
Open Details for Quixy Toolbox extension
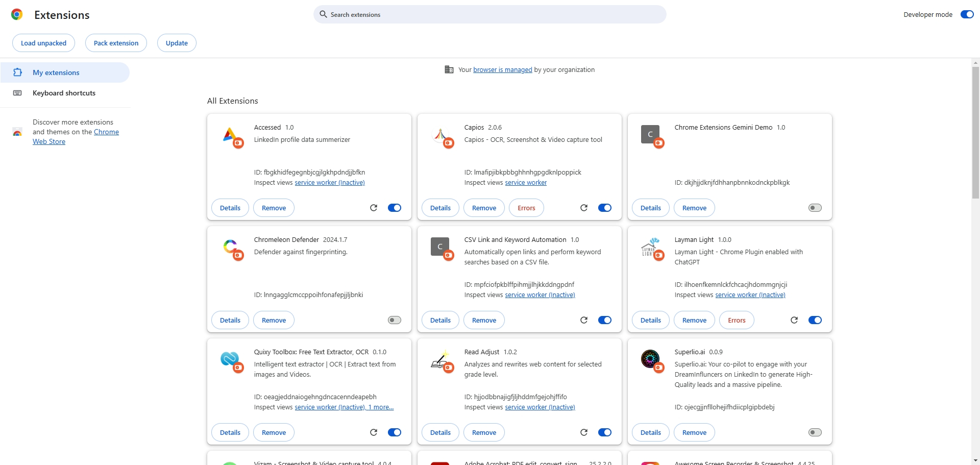coord(230,432)
